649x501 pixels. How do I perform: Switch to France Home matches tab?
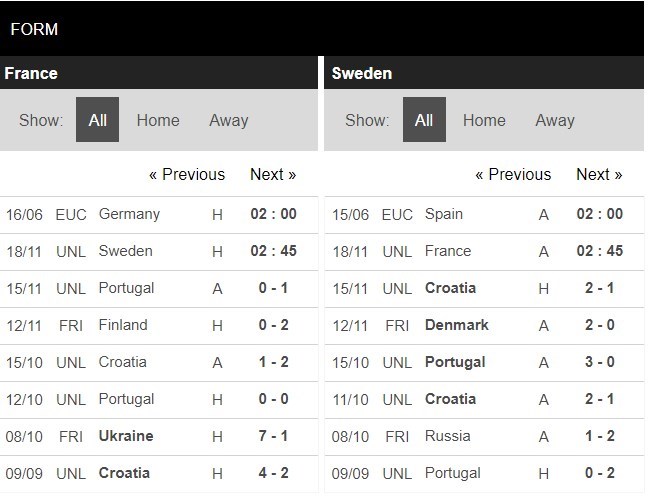pos(158,120)
